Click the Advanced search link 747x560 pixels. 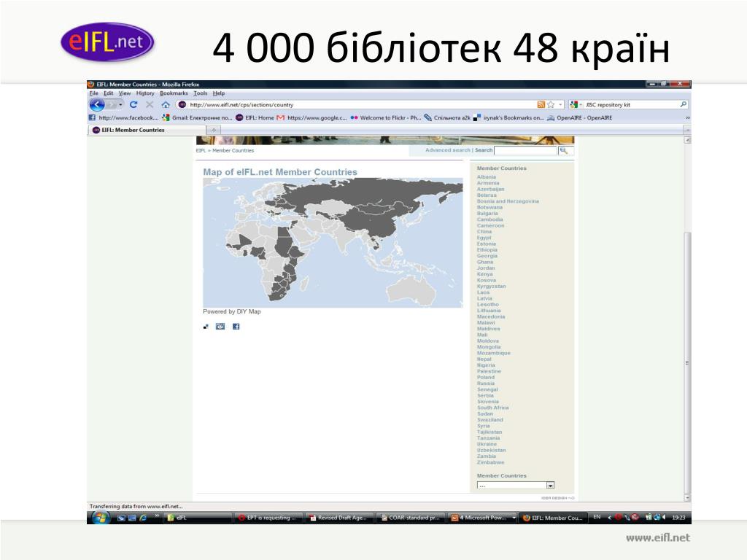[x=447, y=150]
